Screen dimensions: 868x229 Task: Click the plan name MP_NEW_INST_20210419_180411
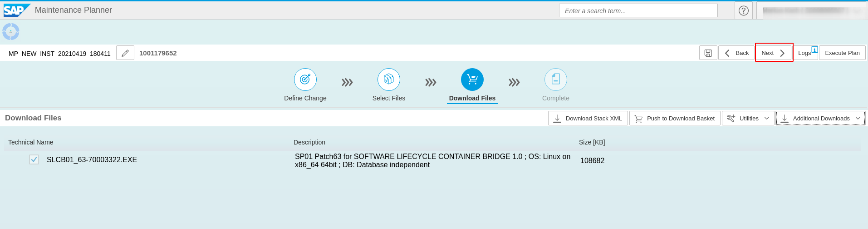click(59, 54)
